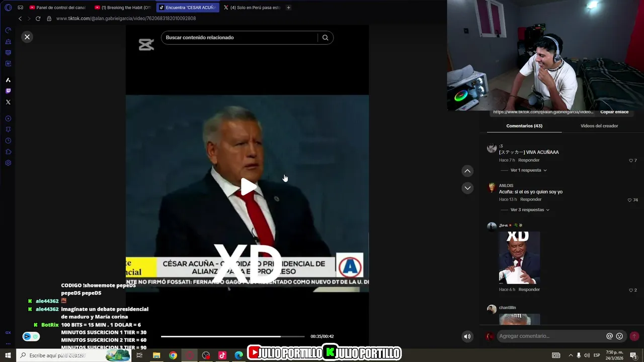
Task: Open Aria AI in the sidebar
Action: pos(8,80)
